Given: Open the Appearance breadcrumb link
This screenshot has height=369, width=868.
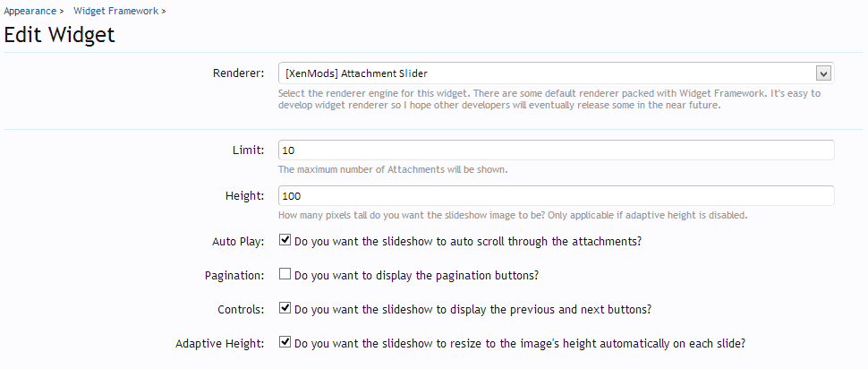Looking at the screenshot, I should click(30, 11).
